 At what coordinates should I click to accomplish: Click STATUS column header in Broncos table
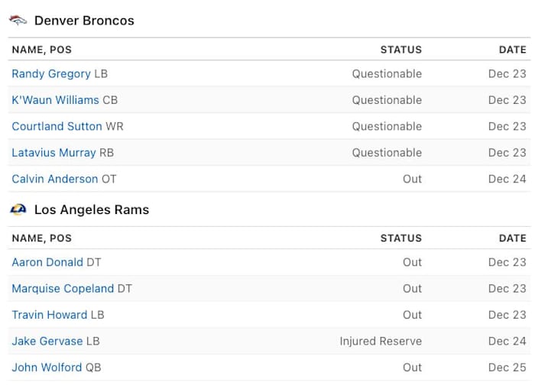pyautogui.click(x=400, y=50)
